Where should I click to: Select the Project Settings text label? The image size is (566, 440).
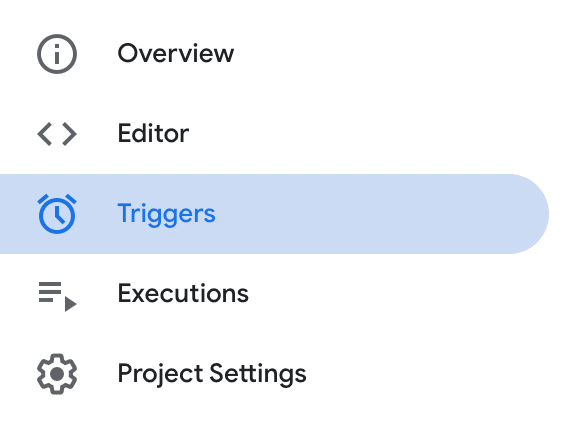tap(212, 374)
